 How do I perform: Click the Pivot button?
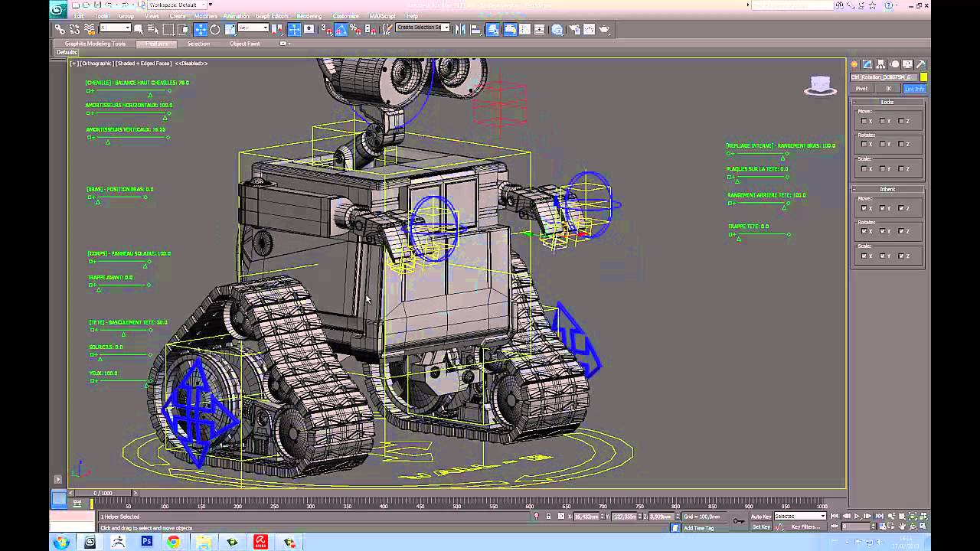point(862,89)
